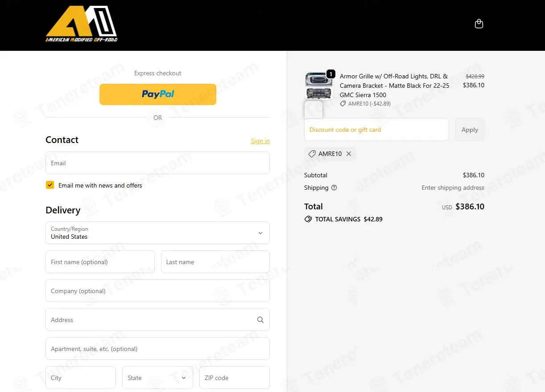
Task: Focus the Company (optional) field
Action: (157, 290)
